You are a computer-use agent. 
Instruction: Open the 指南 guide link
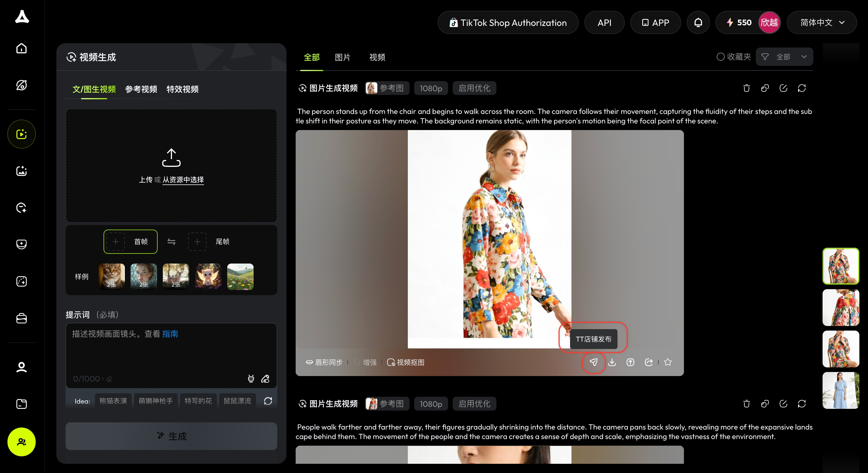pyautogui.click(x=170, y=334)
